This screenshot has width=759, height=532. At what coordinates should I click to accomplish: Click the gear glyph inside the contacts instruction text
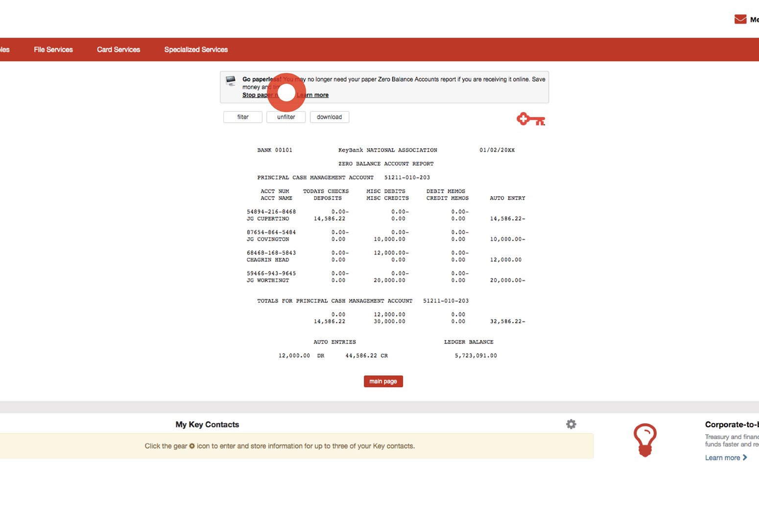191,446
